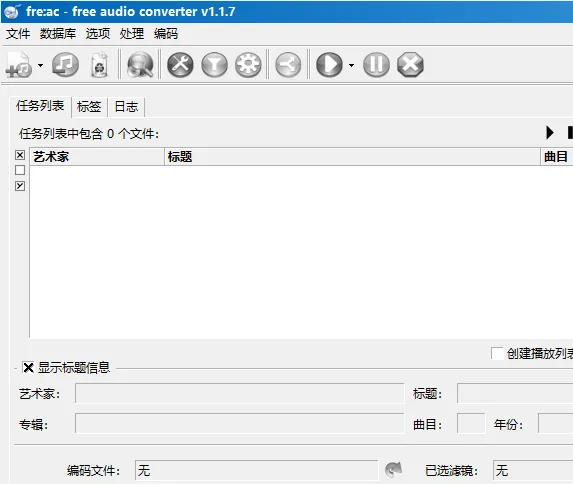Click the skip arrow icon beside 编码文件
573x484 pixels.
point(393,469)
